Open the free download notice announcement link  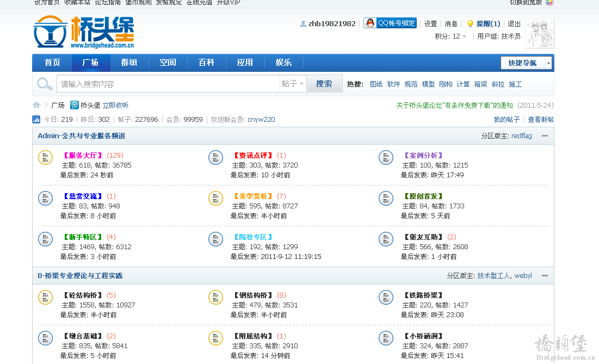point(455,106)
